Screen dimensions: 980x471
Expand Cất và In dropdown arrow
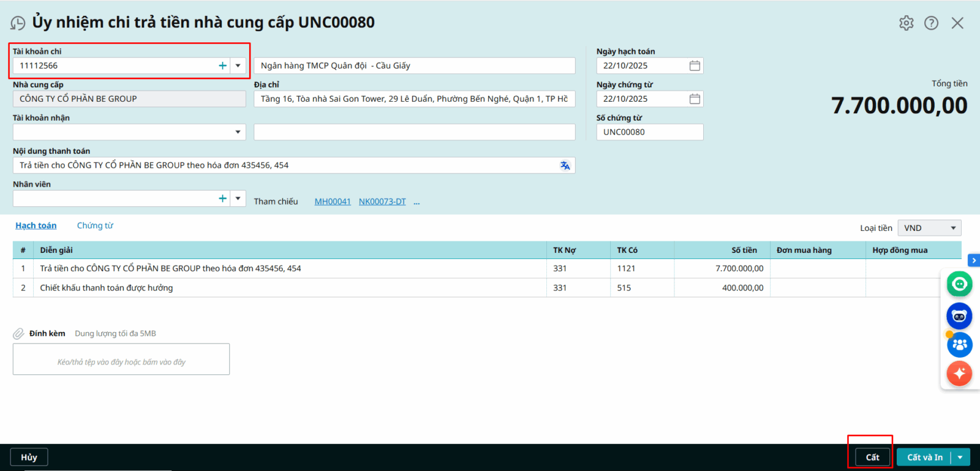(x=960, y=458)
